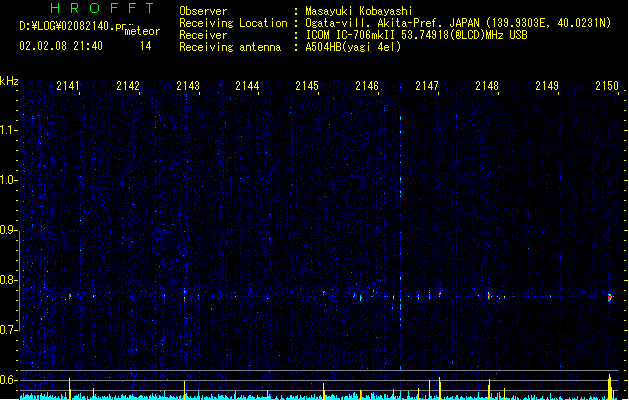The image size is (629, 400).
Task: Click the 0.6 kHz frequency axis label
Action: click(8, 380)
